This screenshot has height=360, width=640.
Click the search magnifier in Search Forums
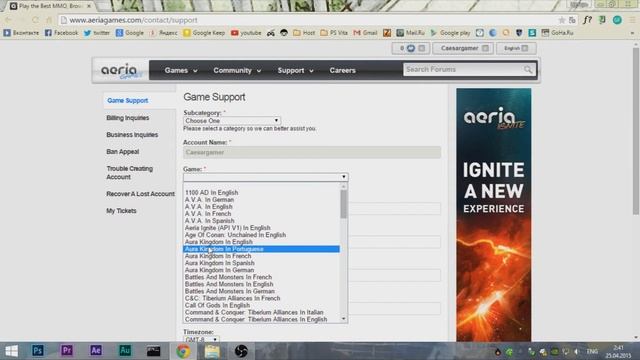pyautogui.click(x=528, y=70)
